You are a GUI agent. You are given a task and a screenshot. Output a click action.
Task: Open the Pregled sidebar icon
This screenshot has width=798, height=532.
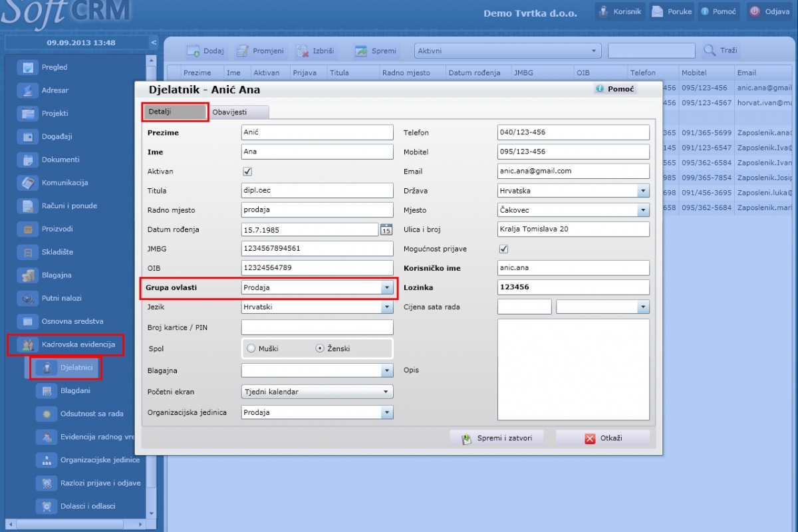pyautogui.click(x=28, y=67)
